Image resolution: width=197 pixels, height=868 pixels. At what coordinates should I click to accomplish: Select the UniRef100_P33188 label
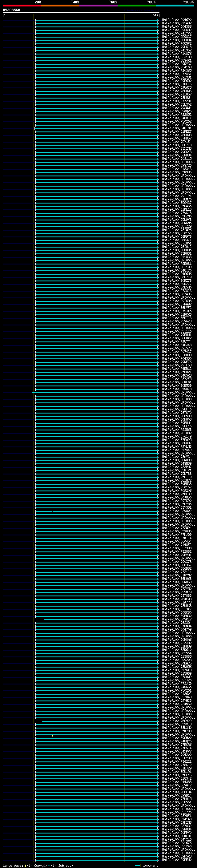[x=176, y=57]
